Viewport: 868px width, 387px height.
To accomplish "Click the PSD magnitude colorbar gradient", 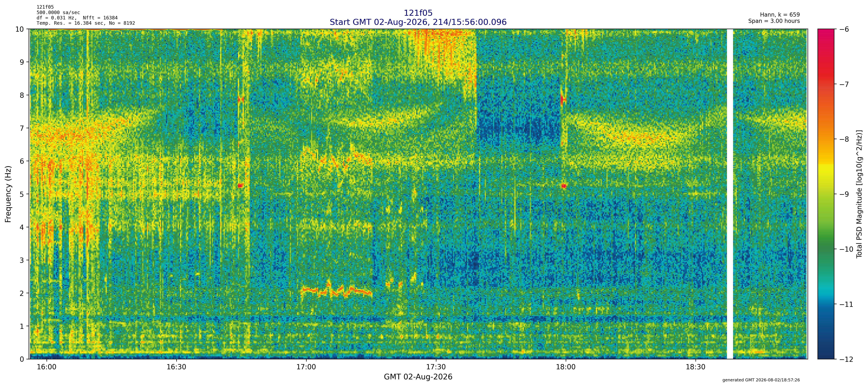I will (x=826, y=194).
